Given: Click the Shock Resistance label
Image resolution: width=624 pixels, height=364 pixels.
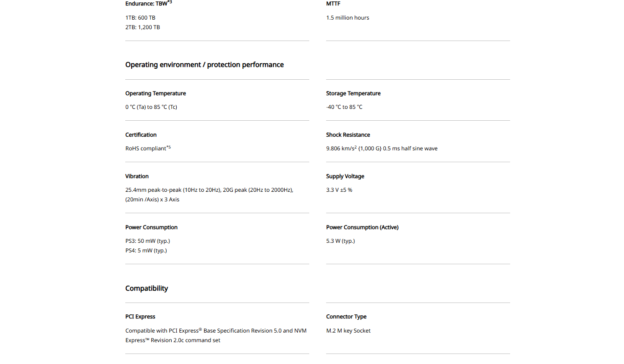Looking at the screenshot, I should point(348,135).
